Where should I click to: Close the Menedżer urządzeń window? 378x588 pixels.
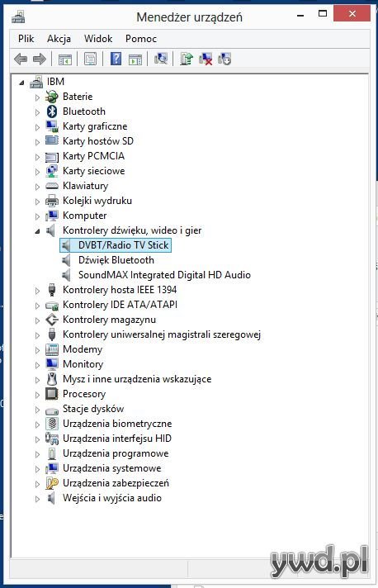352,14
